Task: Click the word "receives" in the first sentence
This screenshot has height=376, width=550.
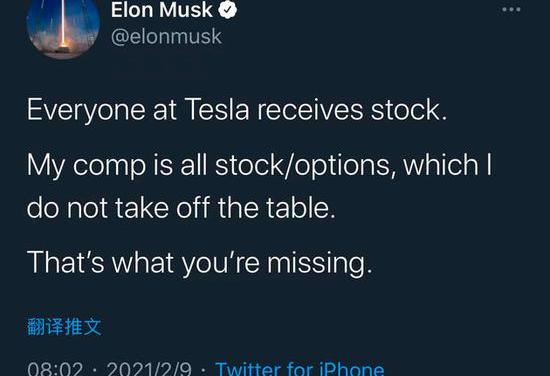Action: tap(310, 110)
